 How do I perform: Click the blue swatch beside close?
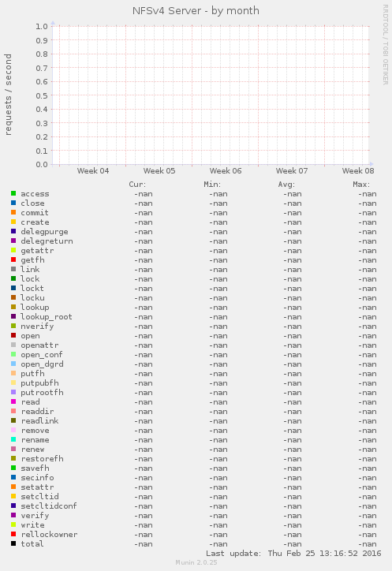click(13, 203)
